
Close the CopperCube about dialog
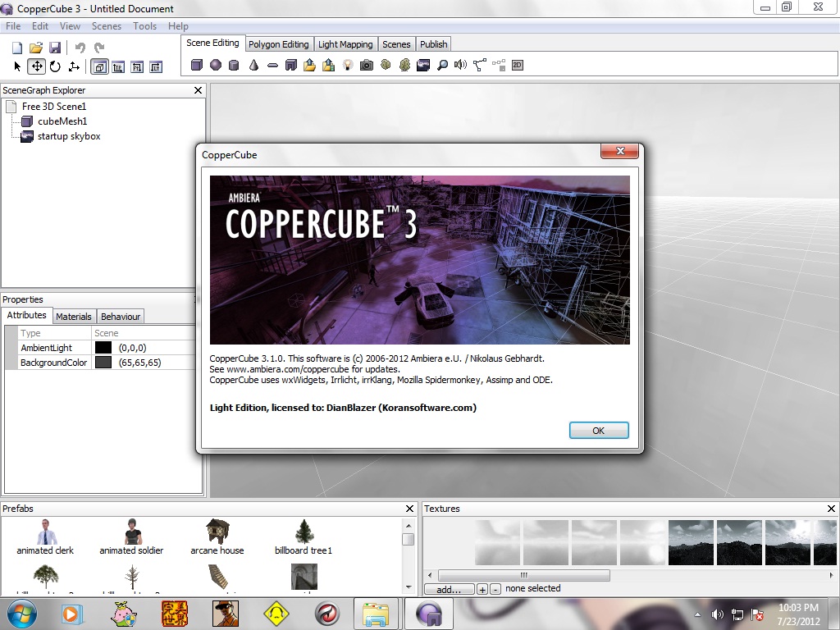[620, 151]
